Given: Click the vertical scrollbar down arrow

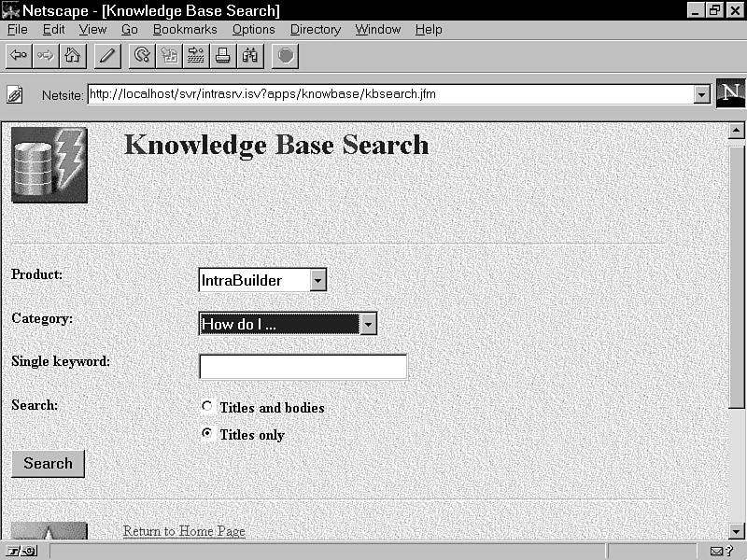Looking at the screenshot, I should (736, 531).
